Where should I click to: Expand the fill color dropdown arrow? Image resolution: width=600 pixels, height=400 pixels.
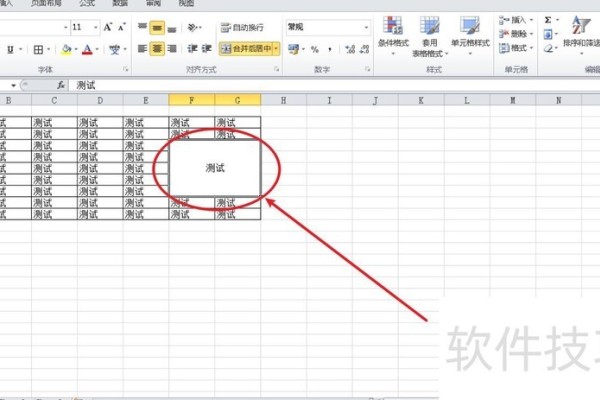click(x=76, y=49)
